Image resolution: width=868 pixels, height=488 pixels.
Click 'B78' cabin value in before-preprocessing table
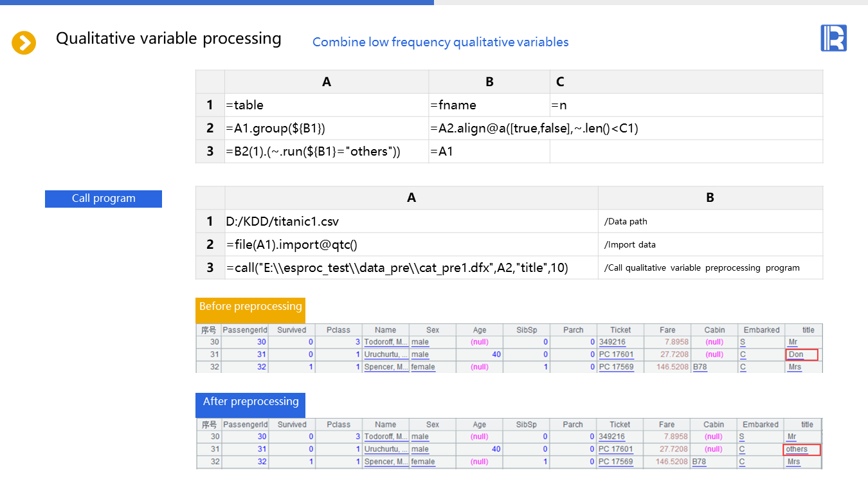click(700, 367)
